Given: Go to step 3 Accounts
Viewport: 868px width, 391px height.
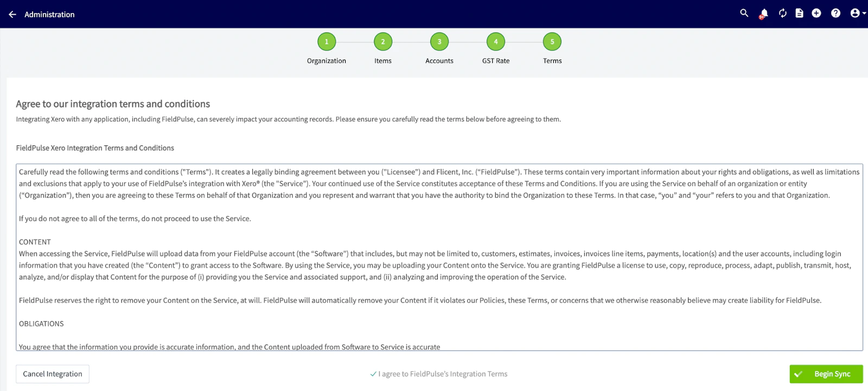Looking at the screenshot, I should [x=439, y=42].
